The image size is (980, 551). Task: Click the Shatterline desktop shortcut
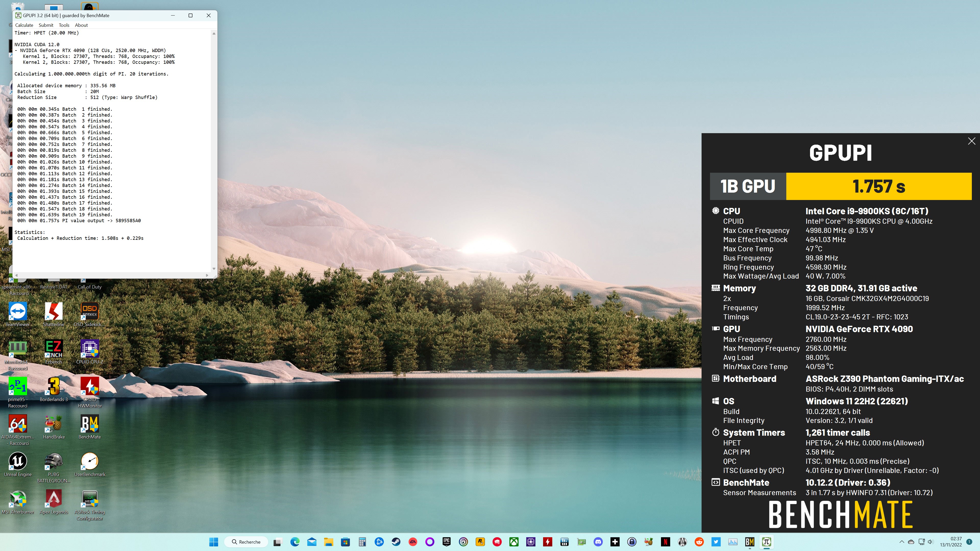pos(54,315)
